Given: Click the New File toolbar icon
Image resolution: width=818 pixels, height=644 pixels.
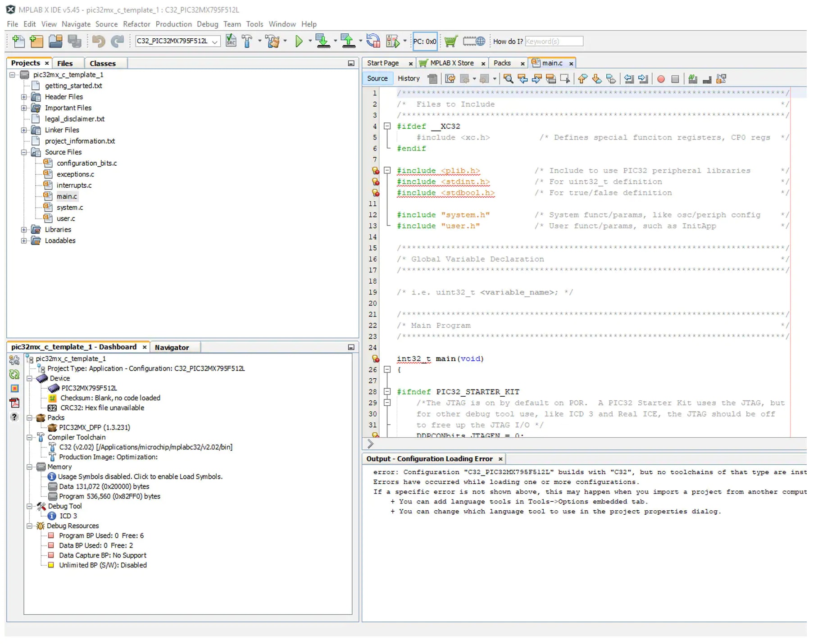Looking at the screenshot, I should point(18,41).
